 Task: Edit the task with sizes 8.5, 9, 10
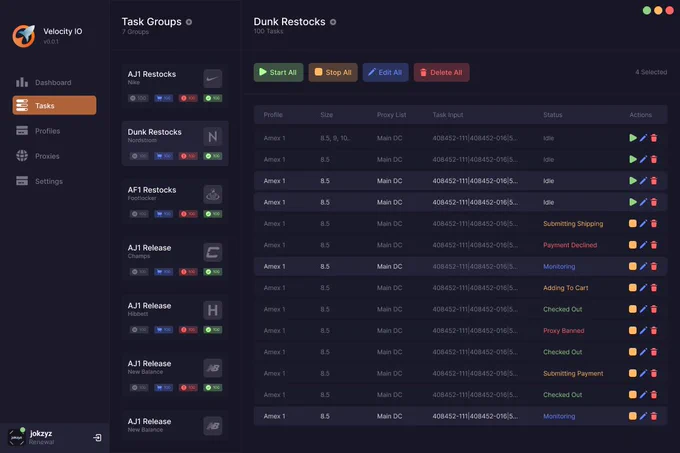(643, 138)
